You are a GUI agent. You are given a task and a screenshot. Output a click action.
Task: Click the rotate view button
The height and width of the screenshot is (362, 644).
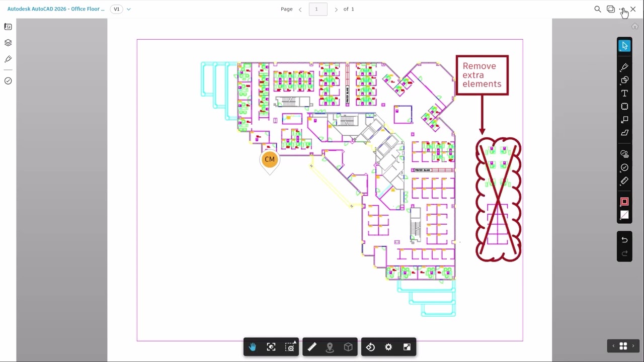[370, 347]
